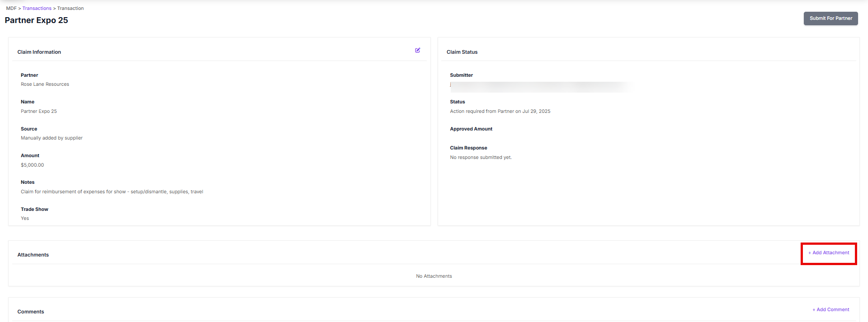Click the $5,000.00 amount value
The image size is (868, 322).
pos(32,165)
